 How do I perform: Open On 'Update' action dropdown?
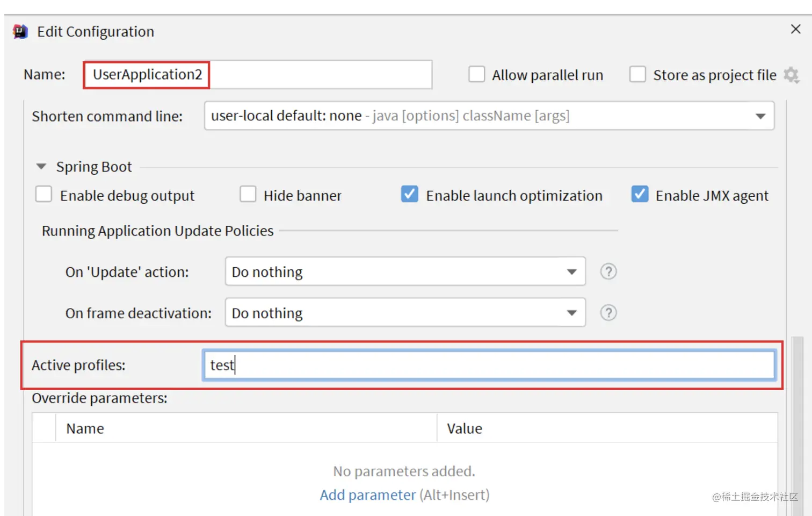tap(571, 272)
